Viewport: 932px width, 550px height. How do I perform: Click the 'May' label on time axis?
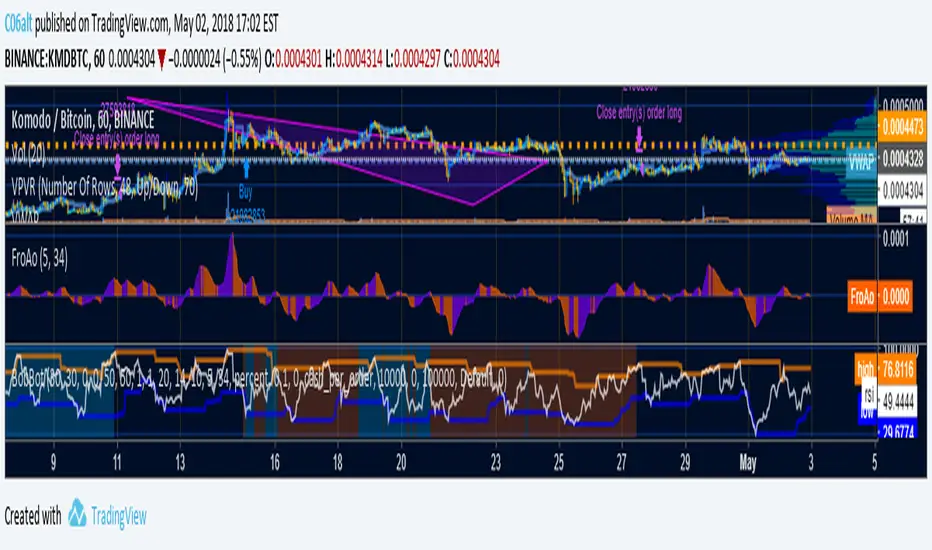748,463
